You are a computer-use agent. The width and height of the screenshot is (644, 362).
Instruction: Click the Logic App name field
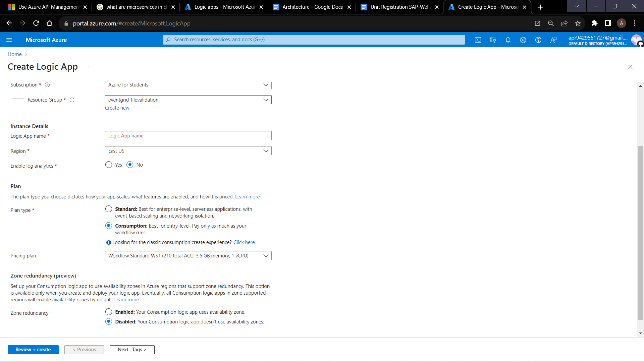click(188, 135)
